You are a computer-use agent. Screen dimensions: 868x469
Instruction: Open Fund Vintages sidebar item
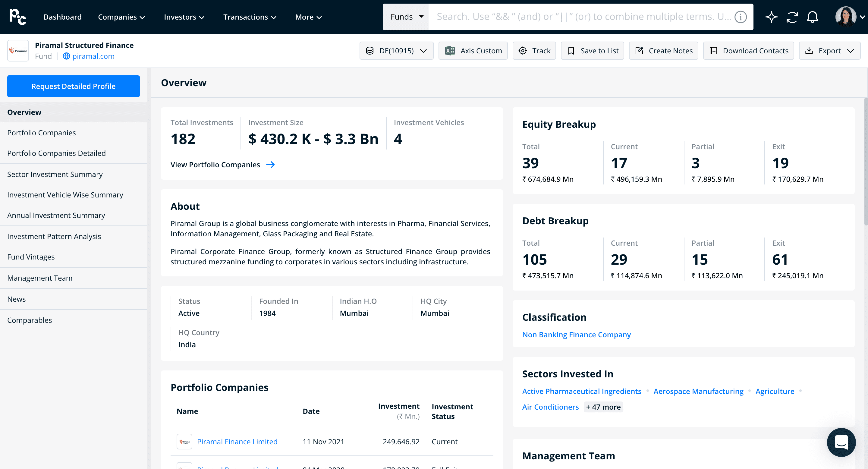click(74, 257)
